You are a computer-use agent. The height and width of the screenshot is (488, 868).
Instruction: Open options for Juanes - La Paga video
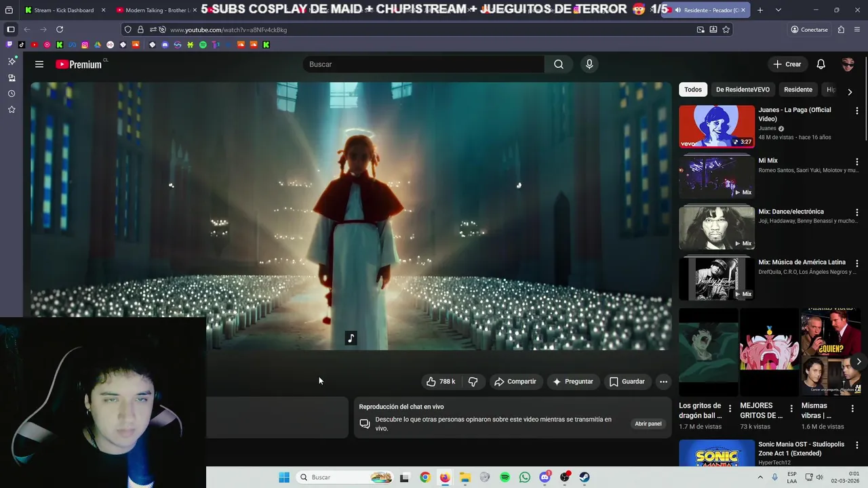click(x=856, y=110)
